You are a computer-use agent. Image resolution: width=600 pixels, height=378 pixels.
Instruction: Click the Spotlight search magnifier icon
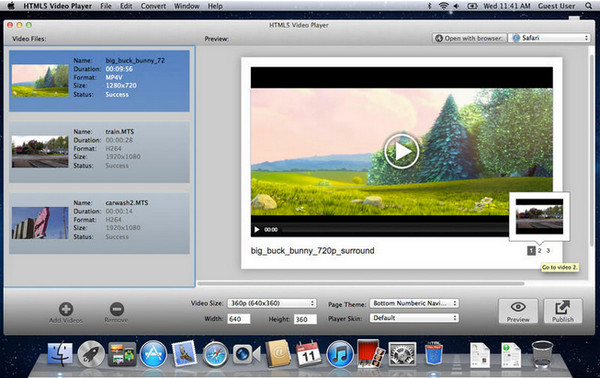588,6
